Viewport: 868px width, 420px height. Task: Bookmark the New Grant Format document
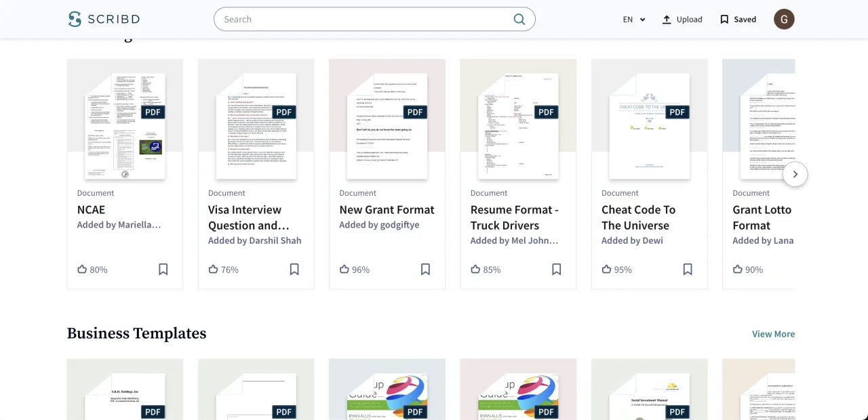(425, 269)
